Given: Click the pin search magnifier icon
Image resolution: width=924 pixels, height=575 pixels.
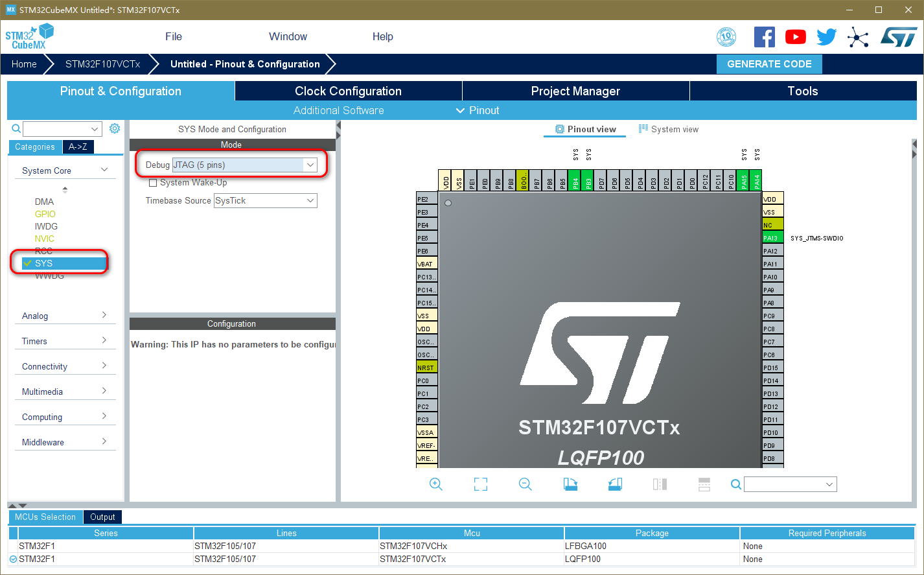Looking at the screenshot, I should point(736,484).
